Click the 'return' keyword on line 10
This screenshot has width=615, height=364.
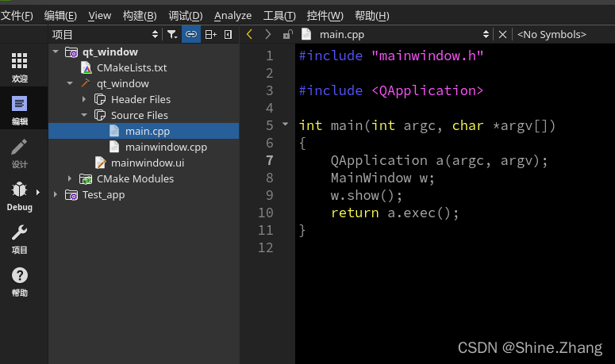(x=355, y=213)
